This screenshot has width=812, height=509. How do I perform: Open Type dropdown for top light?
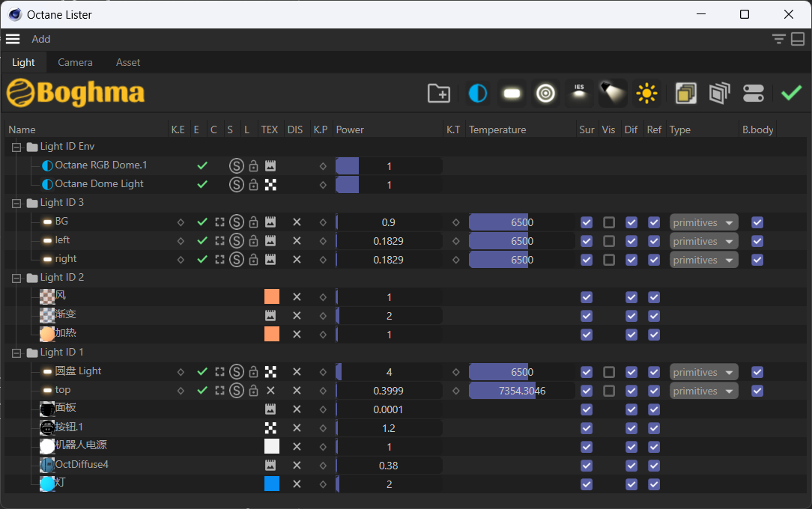[703, 391]
